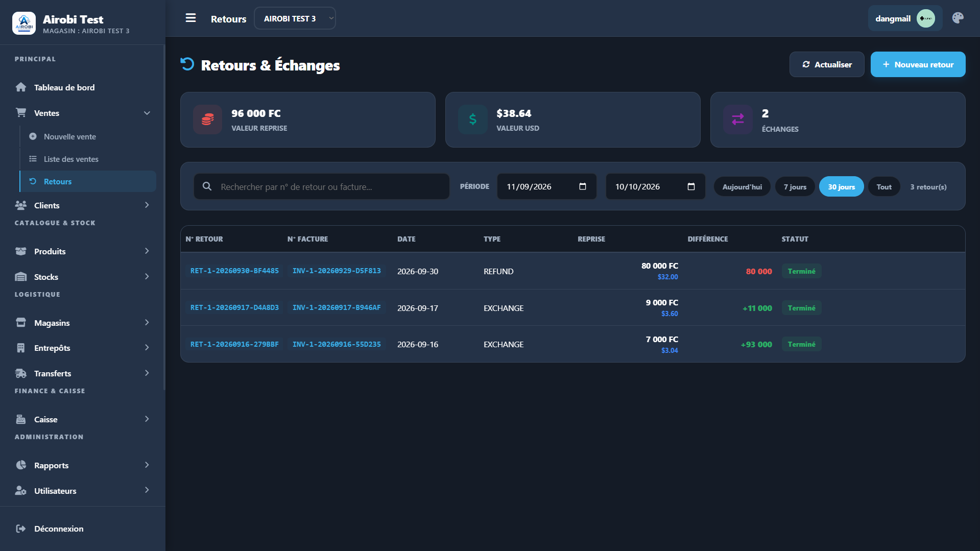Expand the Stocks submenu chevron
980x551 pixels.
point(147,277)
